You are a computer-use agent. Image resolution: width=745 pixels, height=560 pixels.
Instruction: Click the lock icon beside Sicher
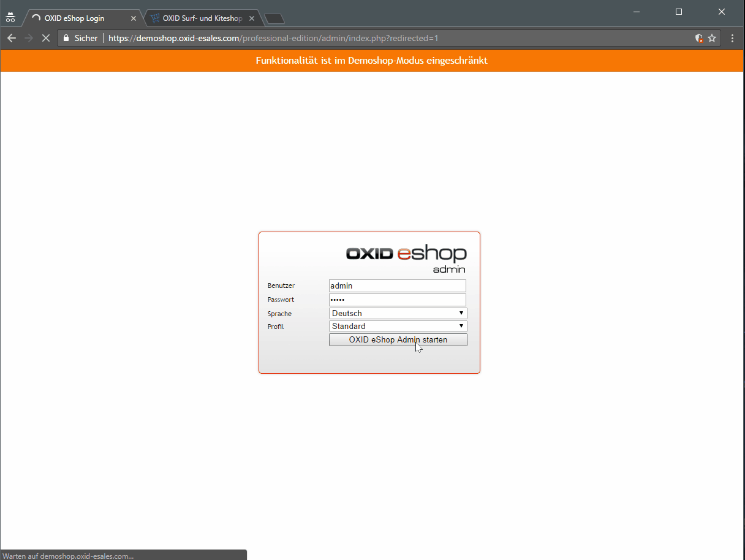(66, 38)
